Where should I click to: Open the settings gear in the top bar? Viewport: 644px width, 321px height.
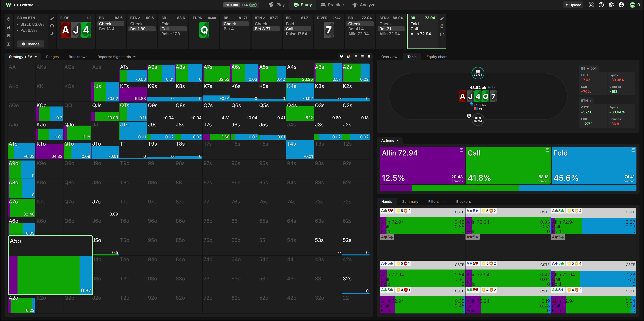(x=611, y=5)
